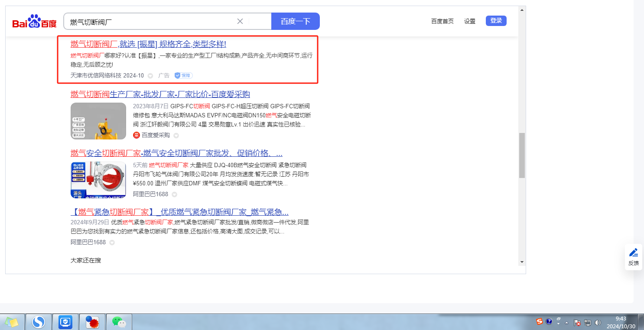Image resolution: width=644 pixels, height=330 pixels.
Task: Click the 百度爱采购 red source icon
Action: pyautogui.click(x=137, y=135)
